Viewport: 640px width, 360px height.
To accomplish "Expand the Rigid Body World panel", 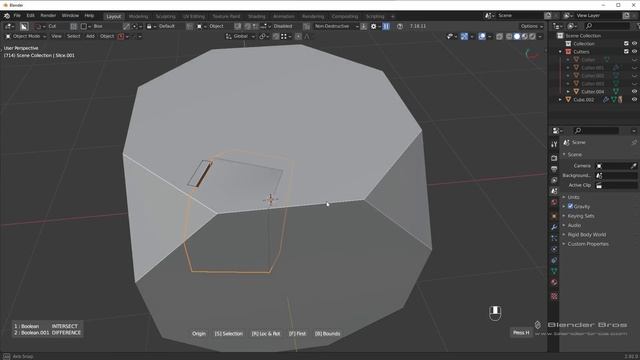I will pos(586,235).
